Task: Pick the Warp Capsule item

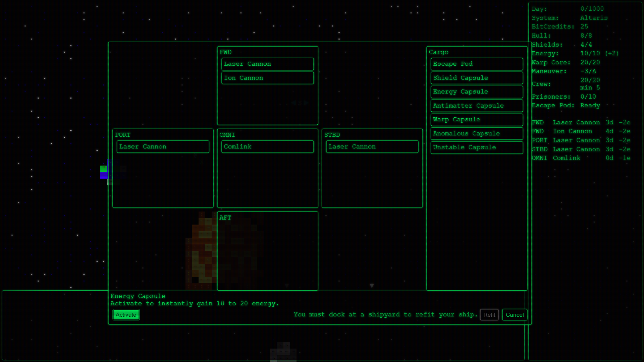Action: (477, 120)
